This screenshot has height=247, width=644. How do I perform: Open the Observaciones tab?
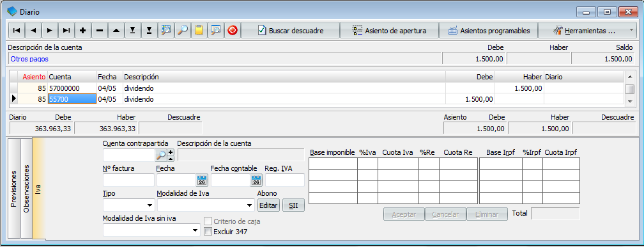[x=26, y=188]
